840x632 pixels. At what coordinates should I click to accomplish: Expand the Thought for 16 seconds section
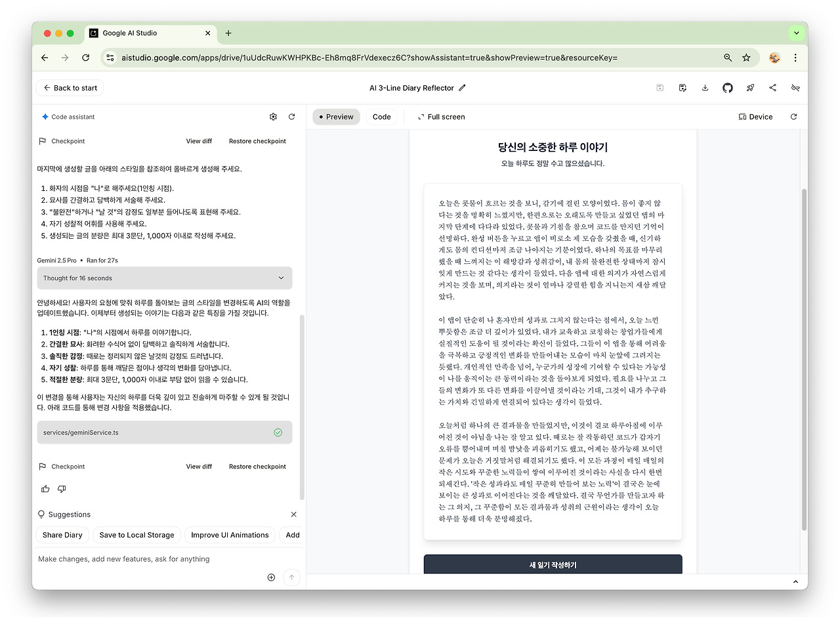coord(164,278)
